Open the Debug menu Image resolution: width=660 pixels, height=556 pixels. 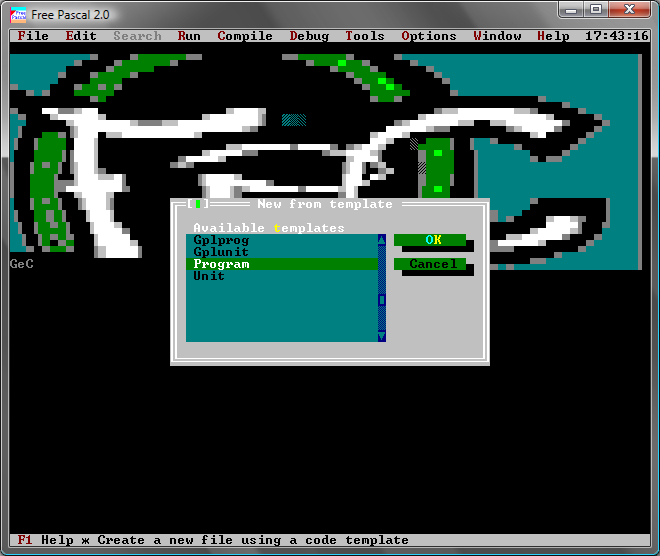pyautogui.click(x=309, y=36)
